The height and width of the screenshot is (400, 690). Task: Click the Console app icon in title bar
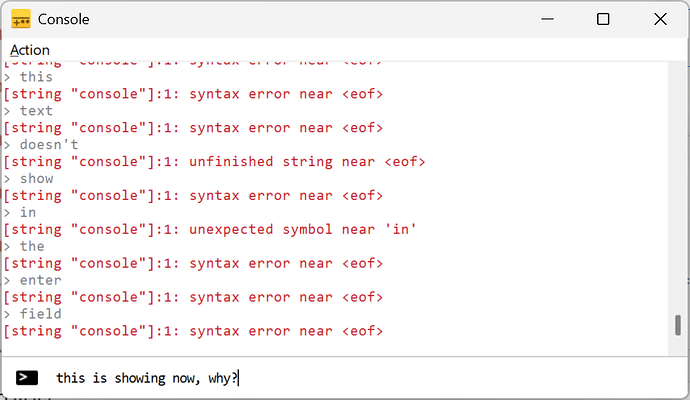click(20, 19)
